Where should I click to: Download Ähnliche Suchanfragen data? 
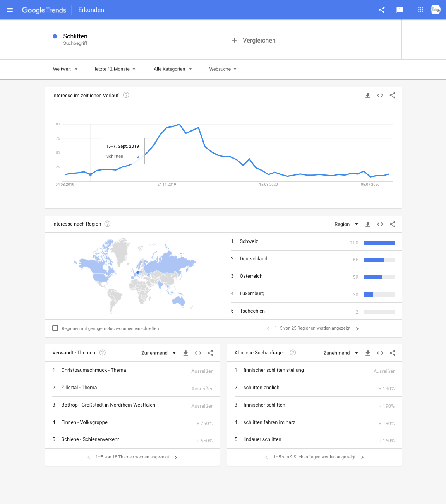click(368, 353)
